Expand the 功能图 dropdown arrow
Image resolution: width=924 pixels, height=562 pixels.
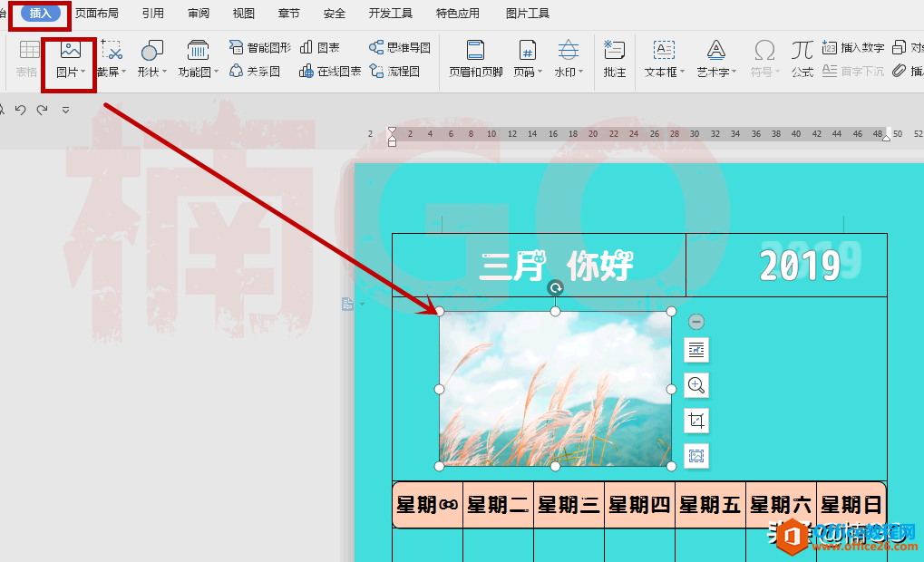point(217,72)
